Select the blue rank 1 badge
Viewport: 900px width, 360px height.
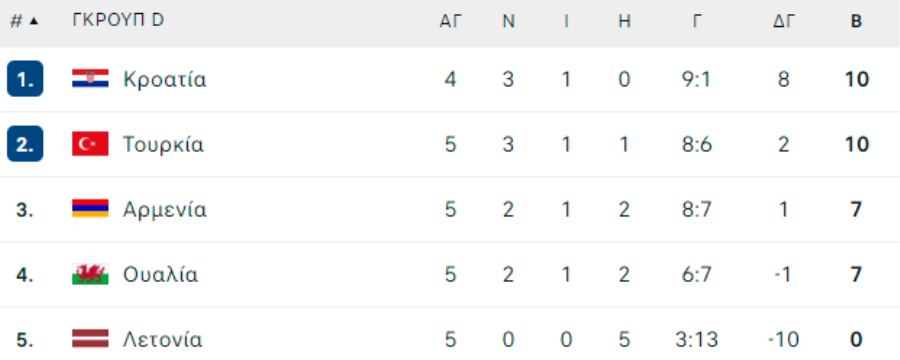25,79
